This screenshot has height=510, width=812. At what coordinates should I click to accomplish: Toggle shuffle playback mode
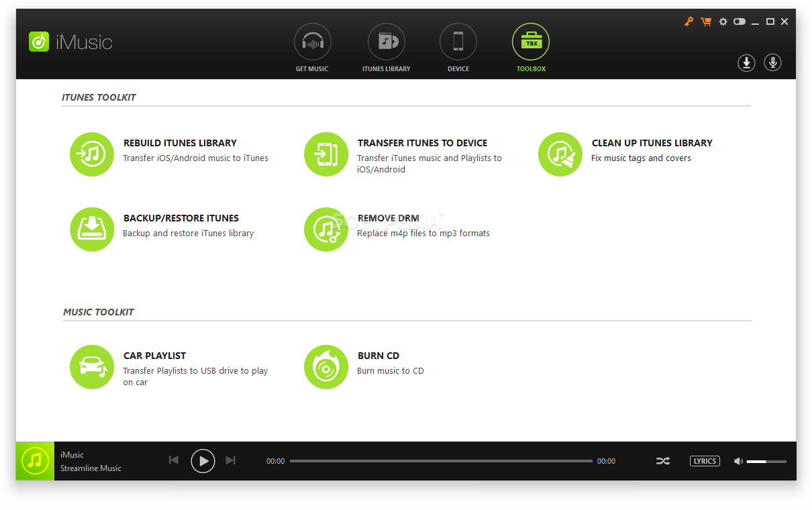(663, 461)
